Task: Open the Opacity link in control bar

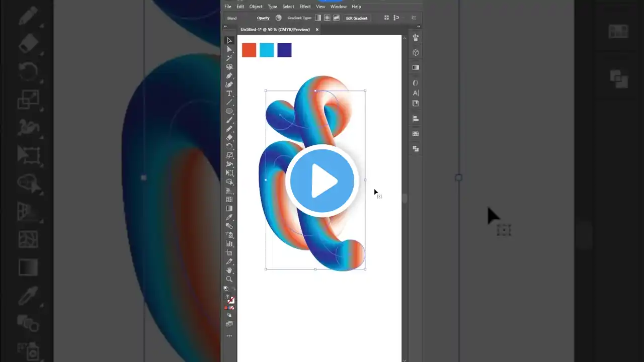Action: pos(263,18)
